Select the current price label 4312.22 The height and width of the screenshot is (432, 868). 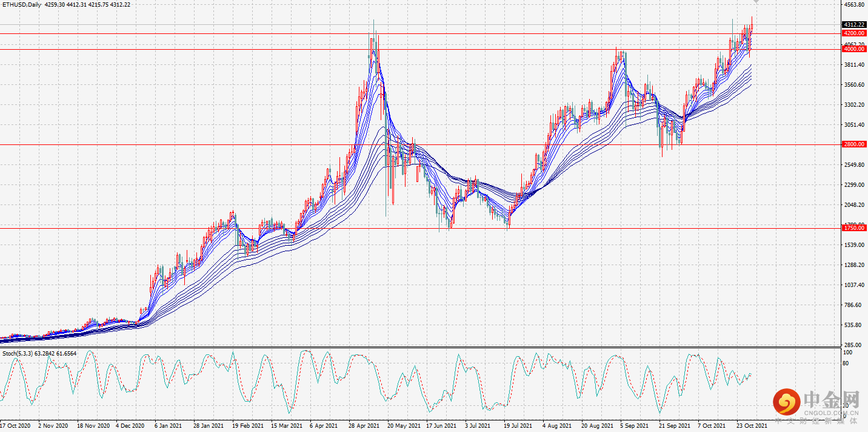coord(853,25)
